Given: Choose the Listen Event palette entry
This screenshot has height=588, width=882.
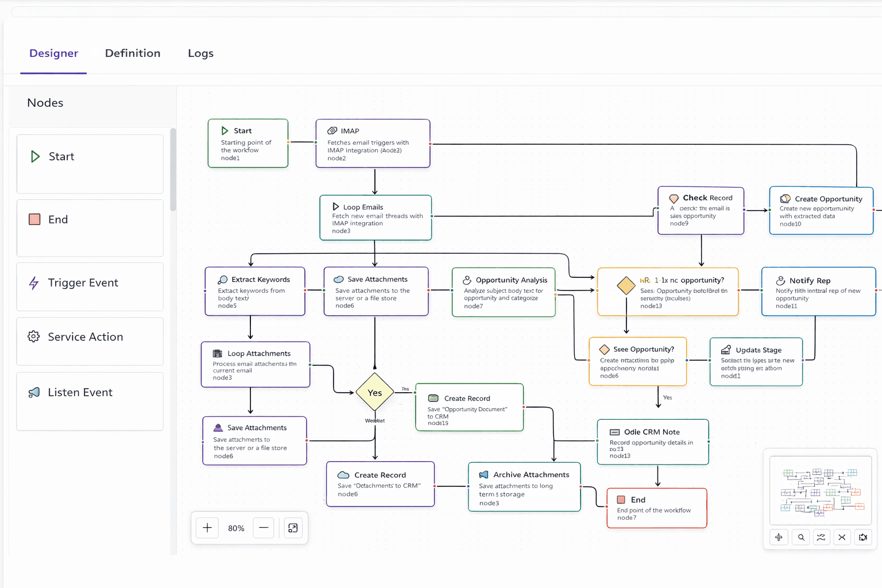Looking at the screenshot, I should pos(90,401).
